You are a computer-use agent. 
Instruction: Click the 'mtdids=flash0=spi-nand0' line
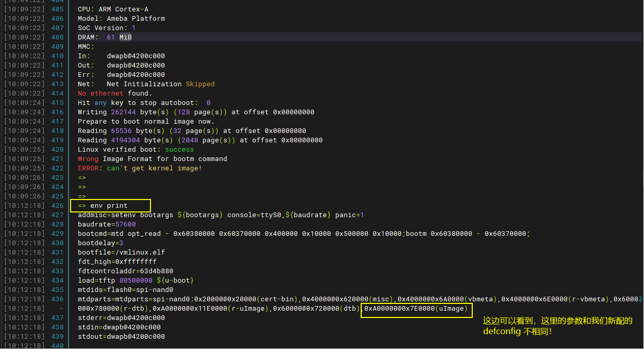tap(125, 290)
